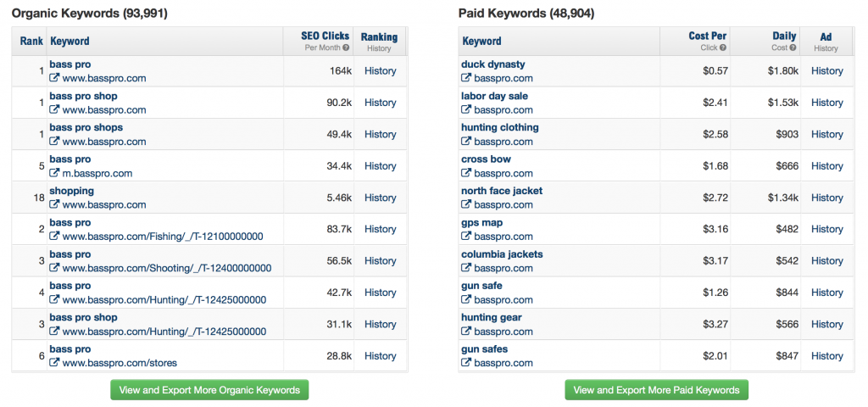Image resolution: width=868 pixels, height=407 pixels.
Task: Click external link icon under gun safes
Action: (x=466, y=363)
